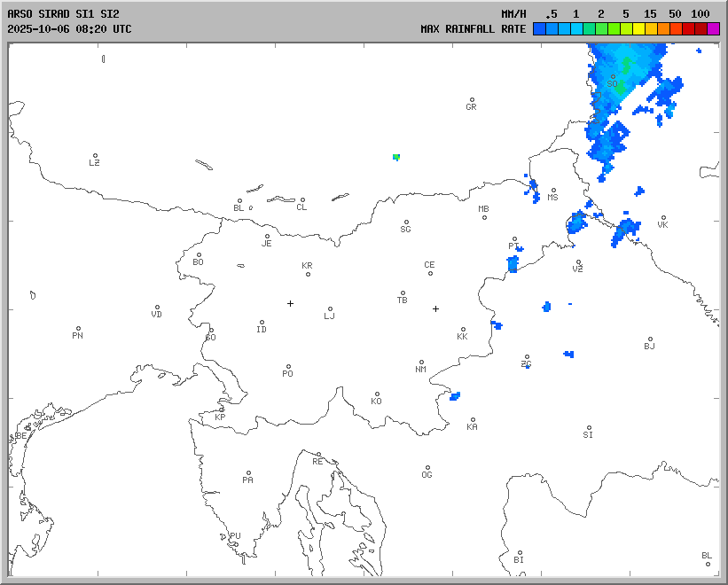728x585 pixels.
Task: Click the NM city marker
Action: 420,362
